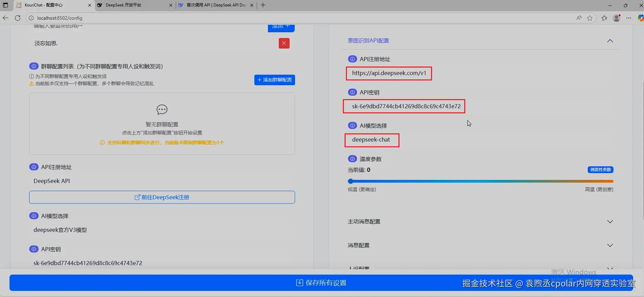Screen dimensions: 644x297
Task: Click the 当前值: 0 label
Action: click(359, 170)
